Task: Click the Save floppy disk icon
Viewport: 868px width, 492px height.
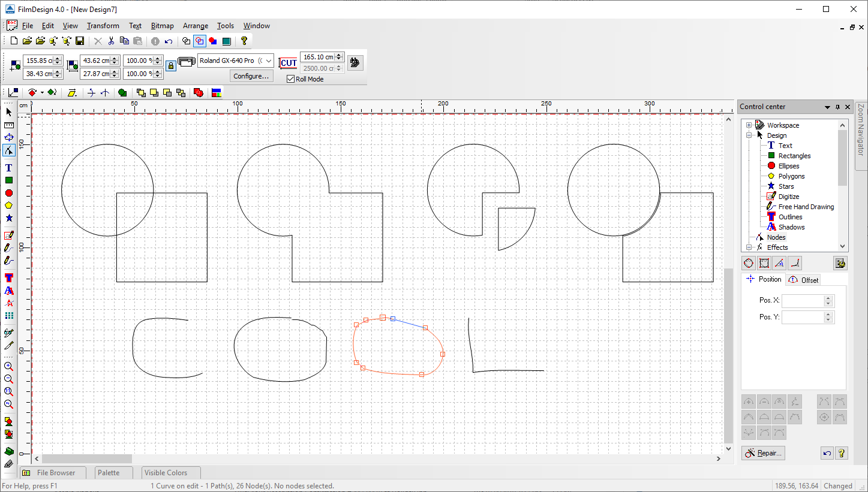Action: pyautogui.click(x=80, y=41)
